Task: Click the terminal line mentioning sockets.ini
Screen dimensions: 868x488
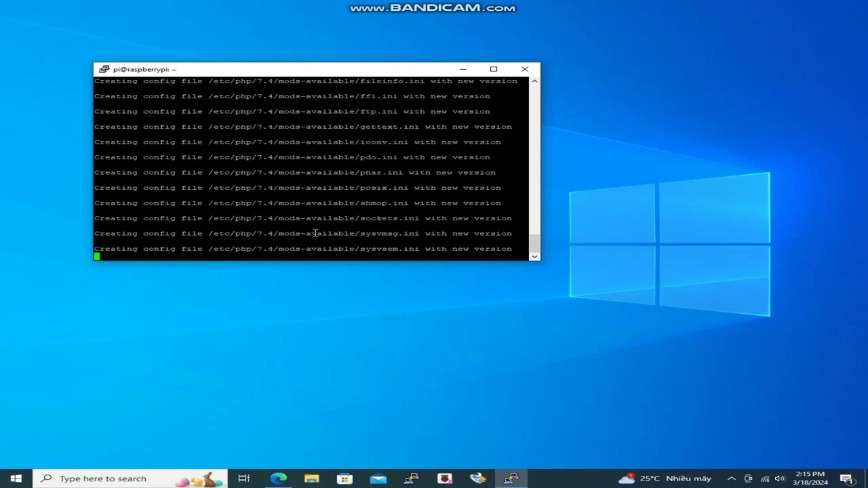Action: (x=303, y=218)
